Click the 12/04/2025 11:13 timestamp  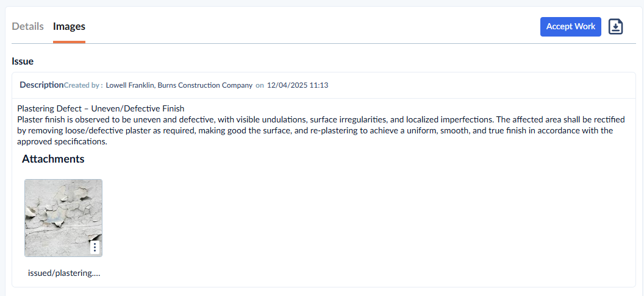click(298, 85)
